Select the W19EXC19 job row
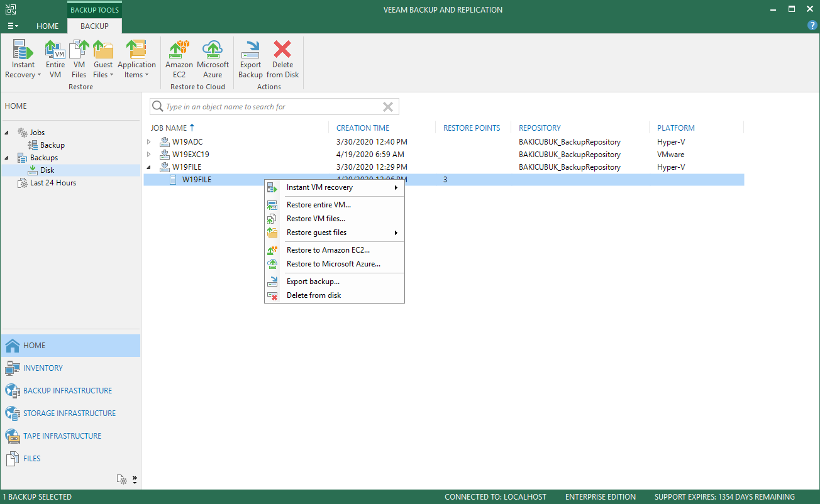This screenshot has height=504, width=820. (x=444, y=155)
